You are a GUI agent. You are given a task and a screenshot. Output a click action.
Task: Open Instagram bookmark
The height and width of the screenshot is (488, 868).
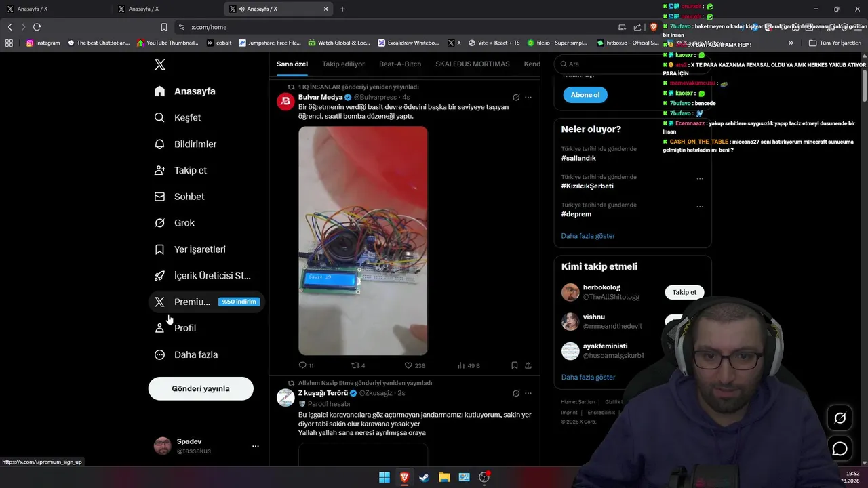[x=43, y=43]
